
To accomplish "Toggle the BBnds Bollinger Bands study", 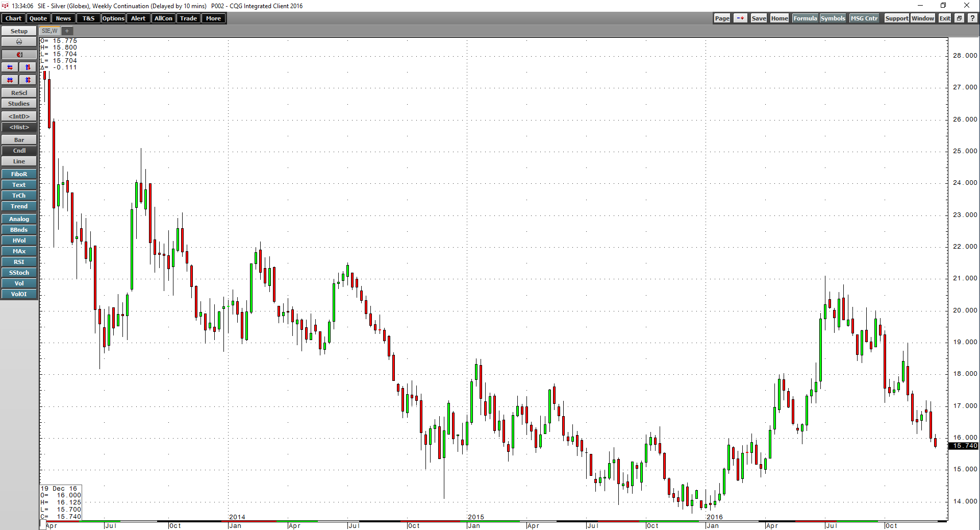I will [x=19, y=230].
